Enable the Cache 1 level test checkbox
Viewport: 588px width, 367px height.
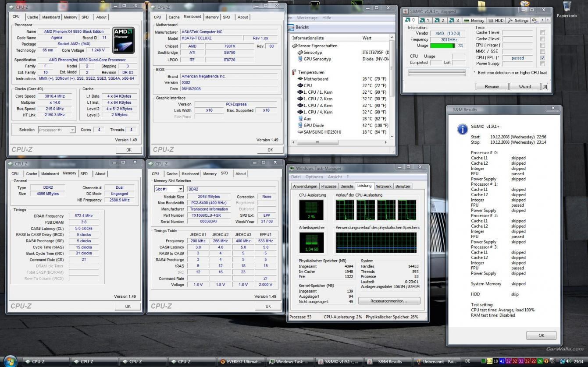(x=542, y=33)
